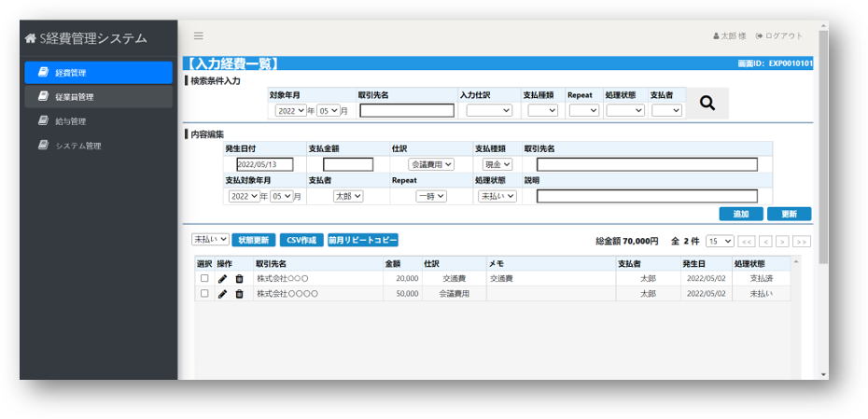Open the 仕訳 dropdown showing 会議費用
Image resolution: width=868 pixels, height=419 pixels.
(431, 164)
